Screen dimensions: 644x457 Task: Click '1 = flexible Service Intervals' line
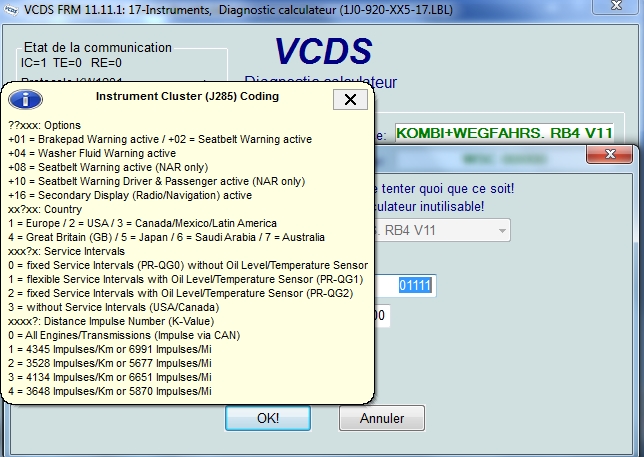186,279
